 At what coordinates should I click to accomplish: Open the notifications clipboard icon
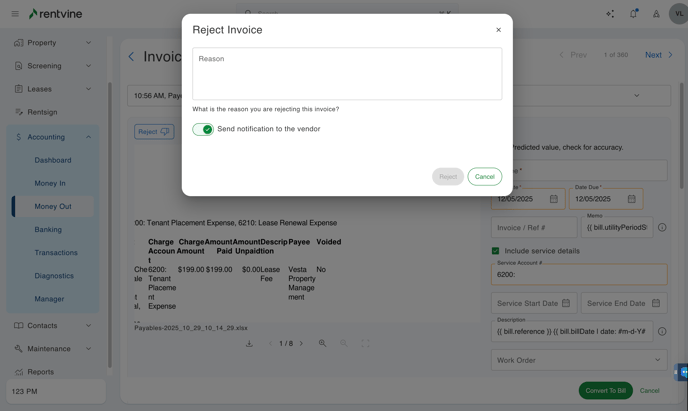633,14
